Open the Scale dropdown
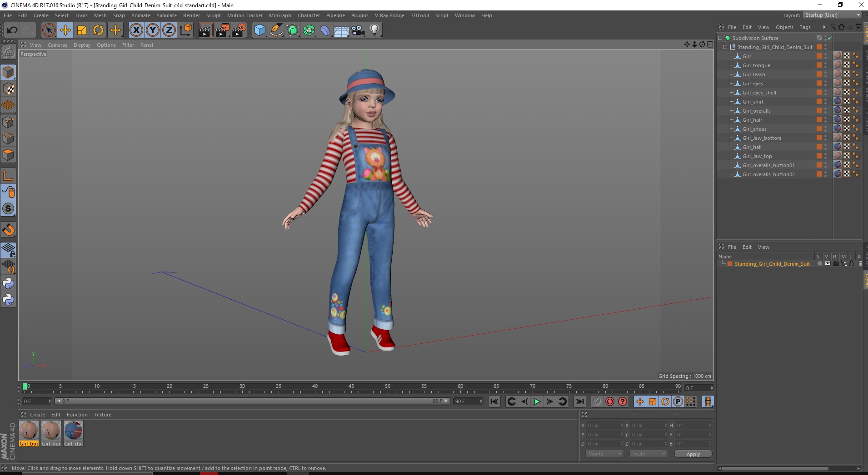Screen dimensions: 868x475 click(648, 454)
